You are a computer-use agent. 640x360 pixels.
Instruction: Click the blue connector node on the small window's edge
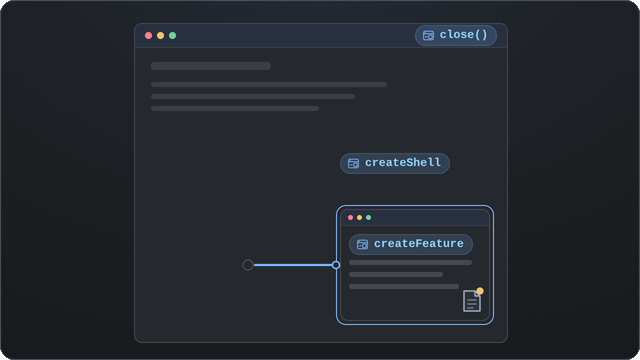[x=336, y=265]
